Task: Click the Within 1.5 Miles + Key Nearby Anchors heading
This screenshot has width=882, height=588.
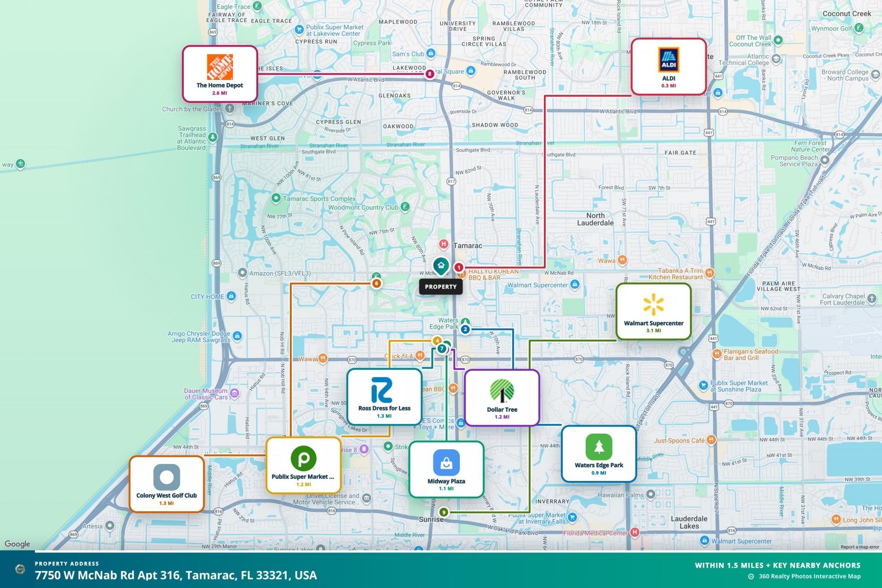Action: point(777,565)
